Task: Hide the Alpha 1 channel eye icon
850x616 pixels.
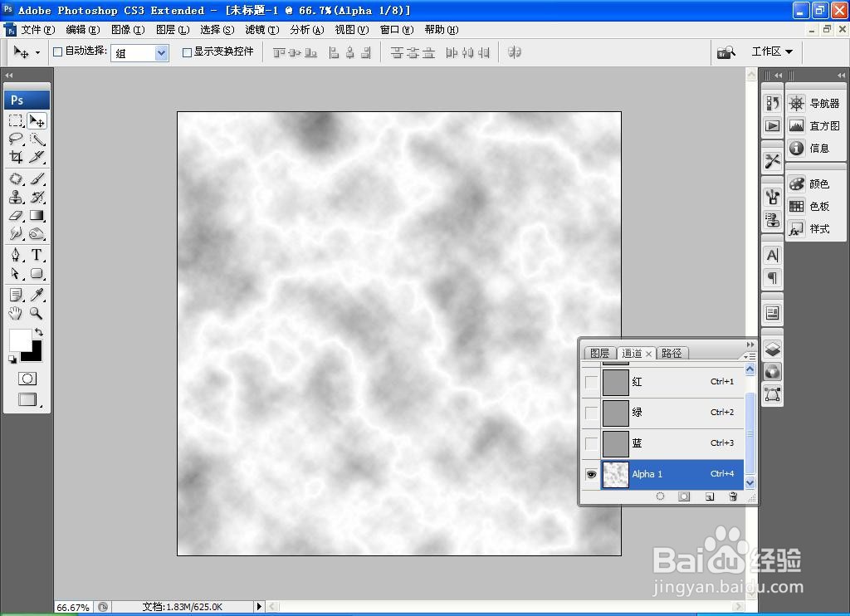Action: pos(591,475)
